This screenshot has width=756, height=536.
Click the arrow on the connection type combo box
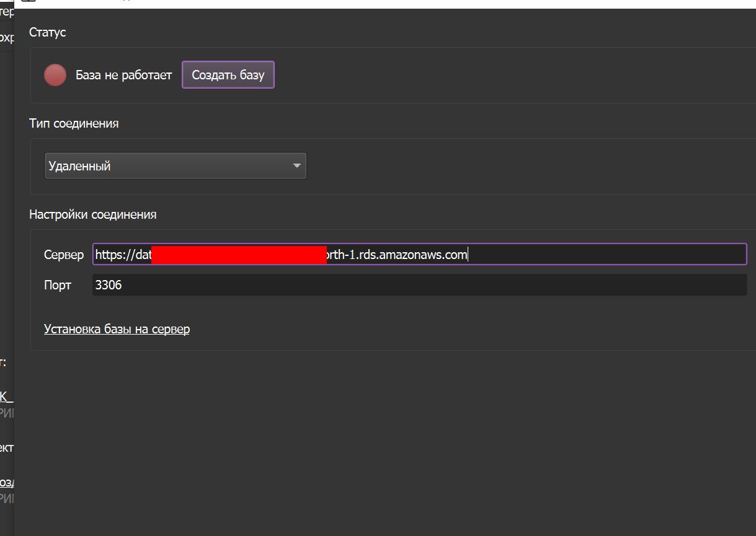pyautogui.click(x=296, y=166)
